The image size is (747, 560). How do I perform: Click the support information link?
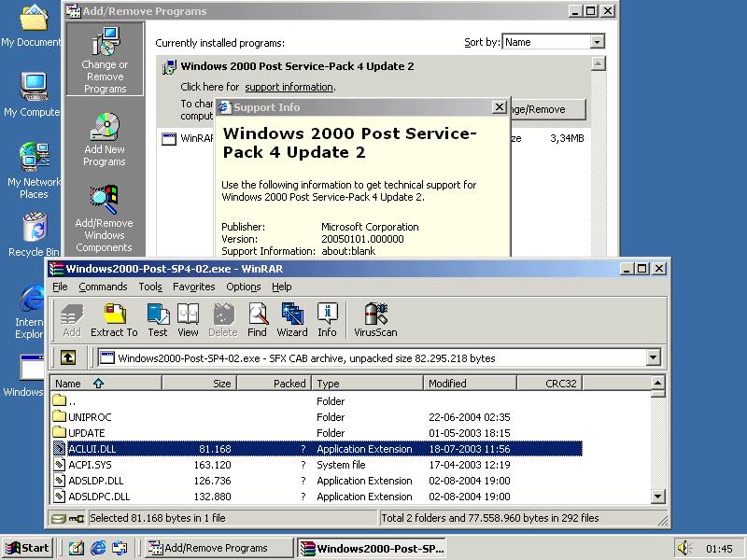point(289,87)
